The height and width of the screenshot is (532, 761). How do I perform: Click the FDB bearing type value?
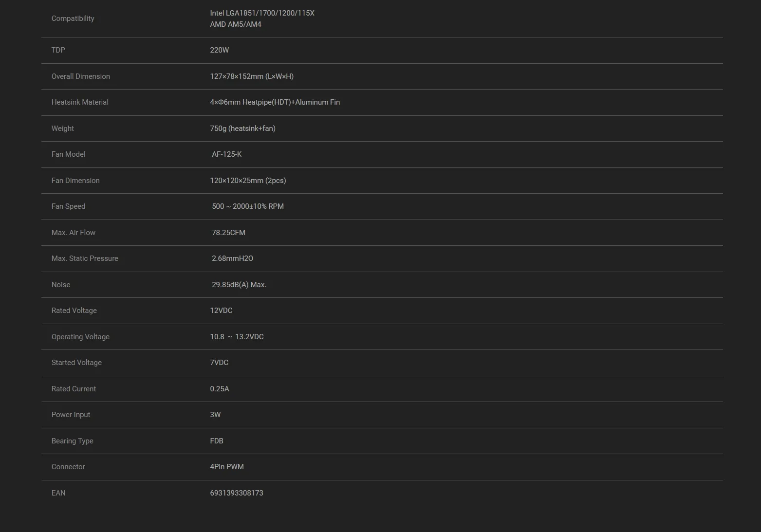217,441
